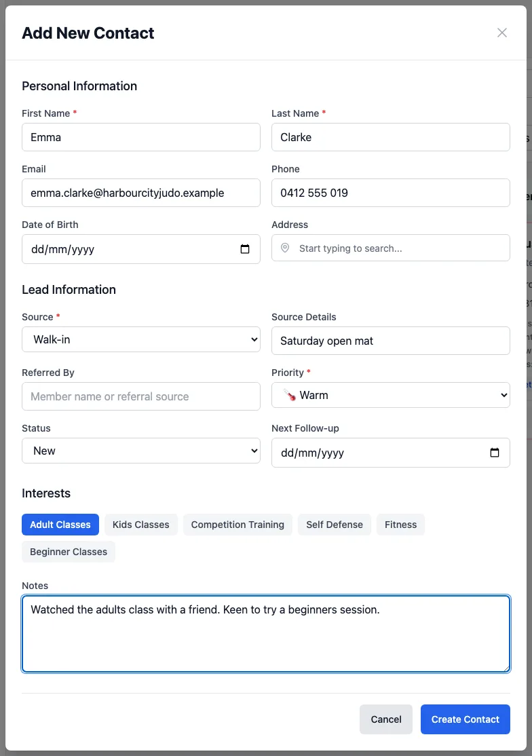
Task: Toggle the Kids Classes interest chip
Action: [x=140, y=525]
